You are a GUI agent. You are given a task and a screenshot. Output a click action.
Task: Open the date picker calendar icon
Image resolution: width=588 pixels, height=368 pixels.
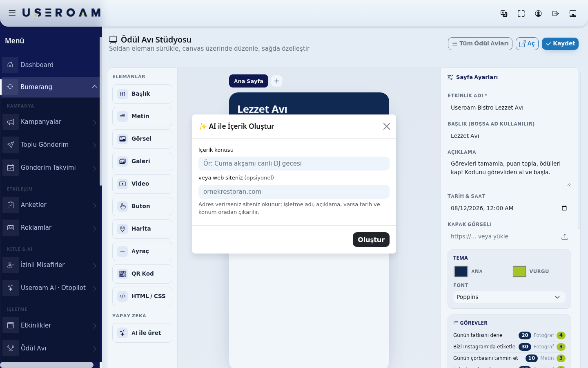coord(564,208)
